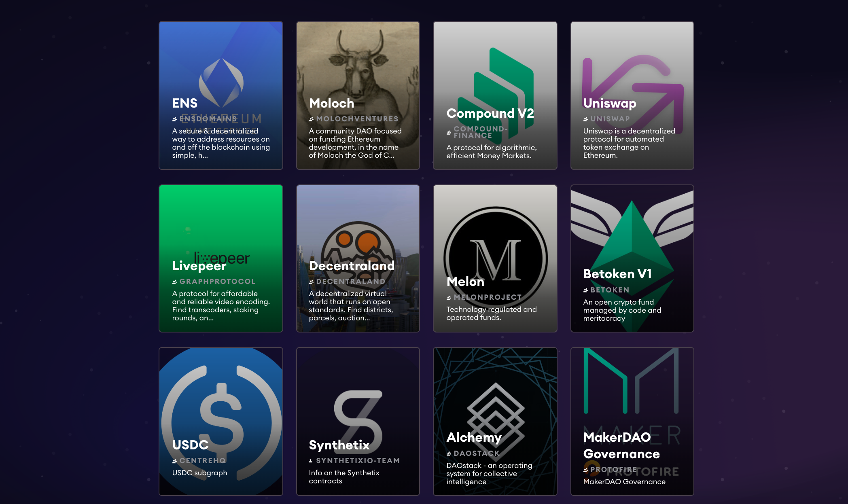Open the Moloch subgraph title

tap(331, 103)
